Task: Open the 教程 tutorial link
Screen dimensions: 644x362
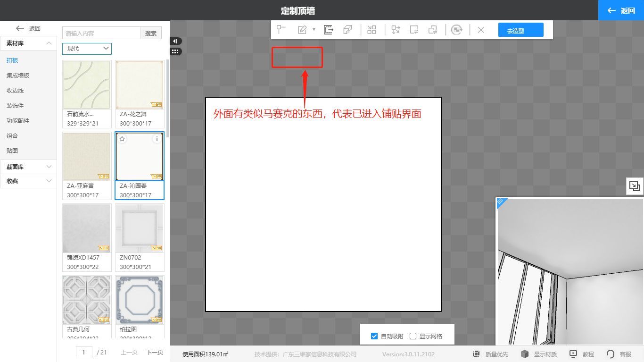Action: pyautogui.click(x=582, y=354)
